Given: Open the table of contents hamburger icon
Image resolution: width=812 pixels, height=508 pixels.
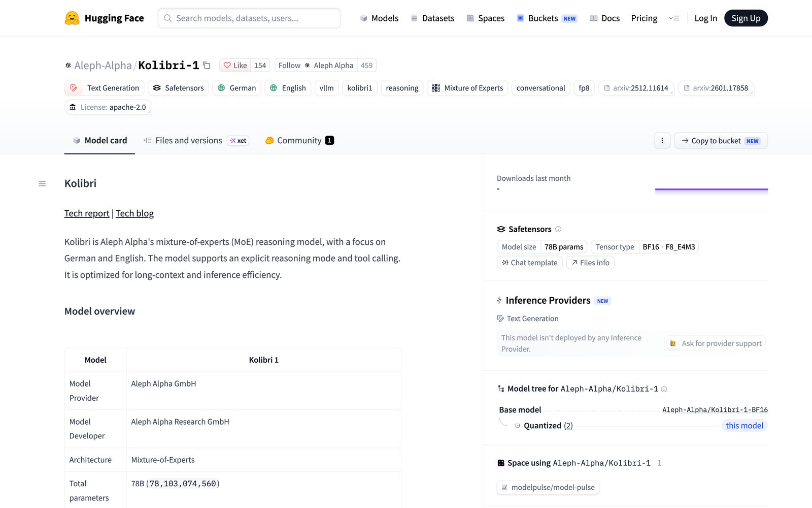Looking at the screenshot, I should coord(42,184).
